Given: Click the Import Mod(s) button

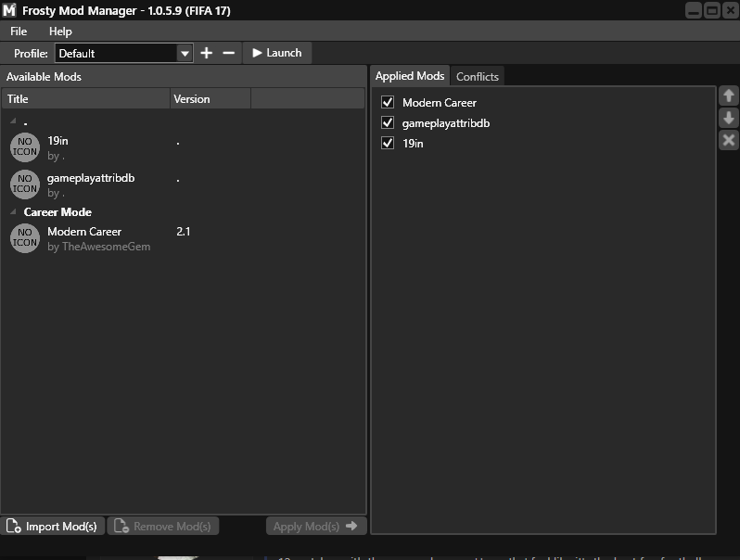Looking at the screenshot, I should (53, 527).
